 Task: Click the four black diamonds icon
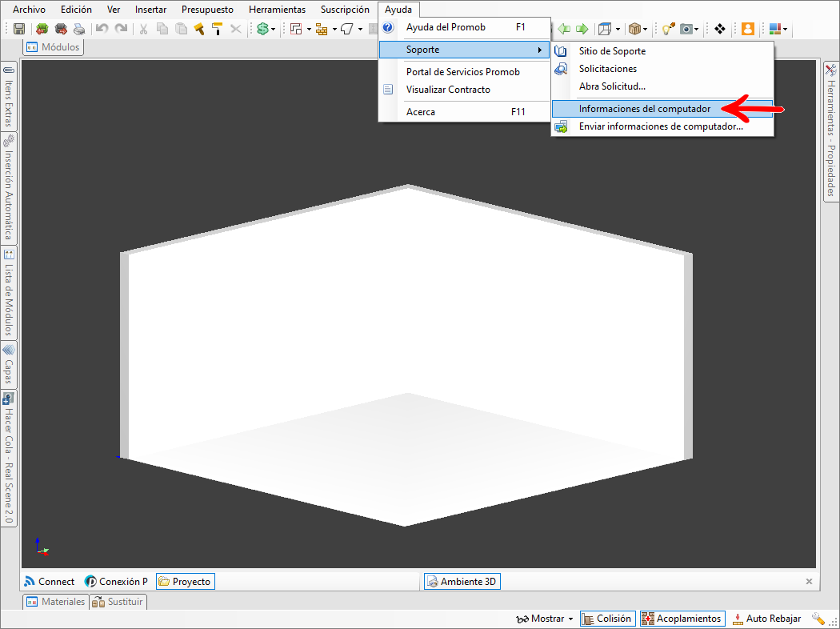[x=720, y=29]
